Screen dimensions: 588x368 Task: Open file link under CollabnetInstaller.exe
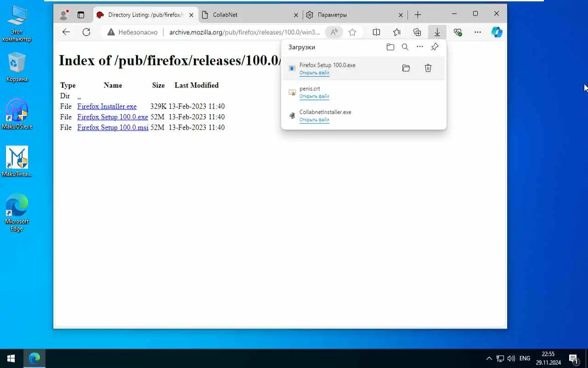point(314,120)
